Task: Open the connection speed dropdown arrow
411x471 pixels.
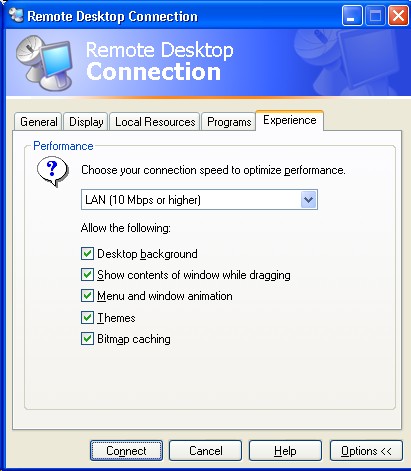Action: point(308,200)
